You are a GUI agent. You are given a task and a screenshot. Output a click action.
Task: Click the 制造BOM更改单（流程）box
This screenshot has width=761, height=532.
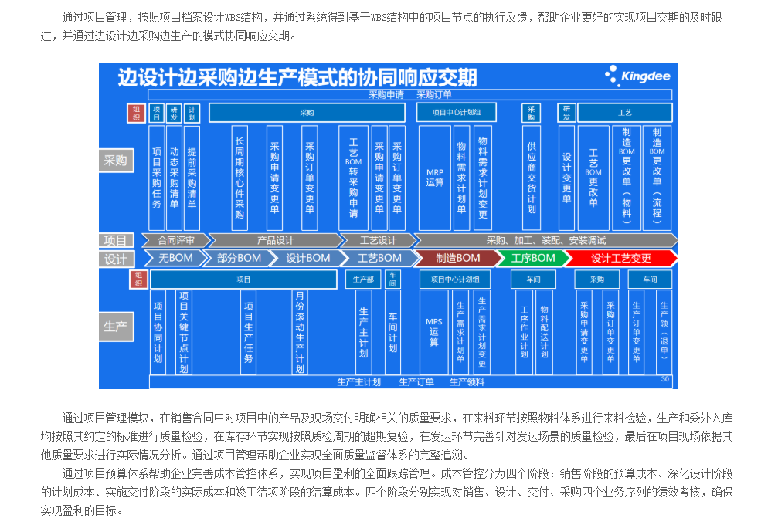[657, 178]
